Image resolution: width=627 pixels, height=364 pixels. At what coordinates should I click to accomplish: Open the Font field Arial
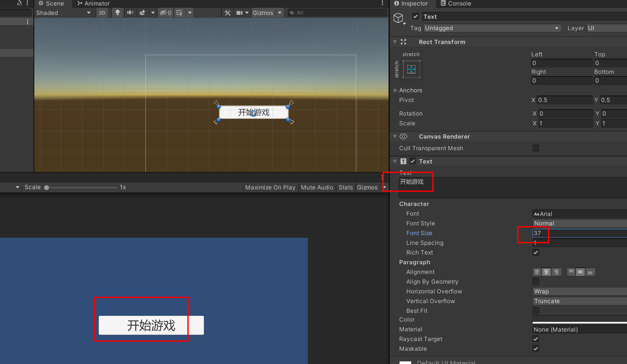pos(579,214)
